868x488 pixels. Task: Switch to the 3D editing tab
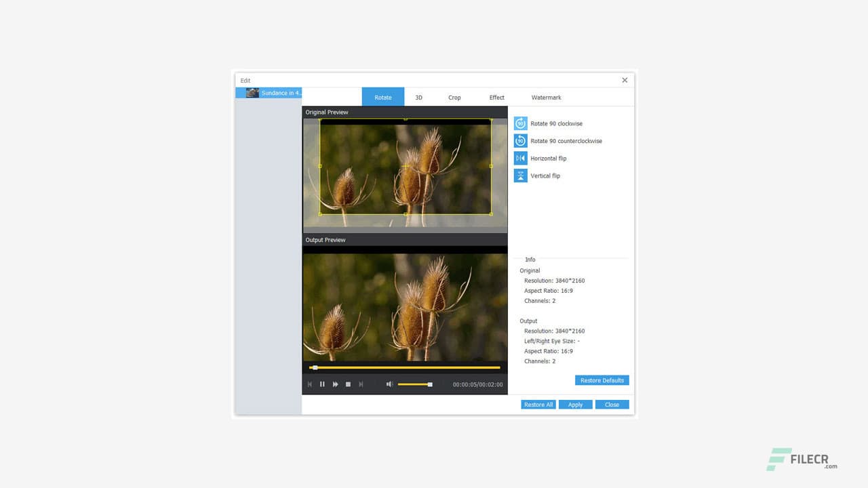tap(418, 97)
